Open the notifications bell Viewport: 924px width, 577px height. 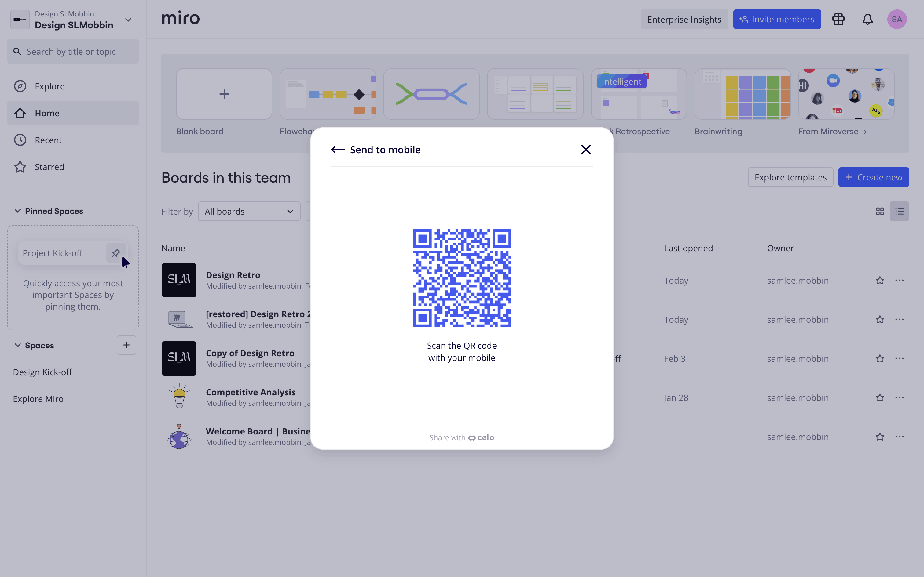coord(867,20)
